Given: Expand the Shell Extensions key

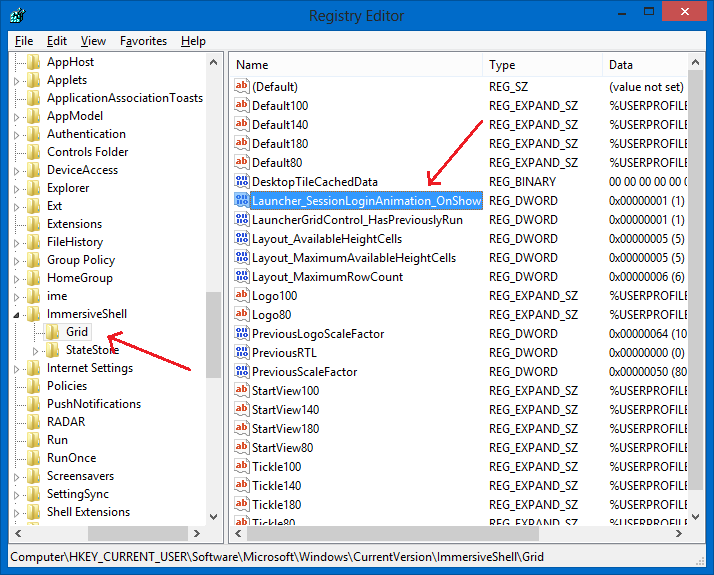Looking at the screenshot, I should [x=16, y=513].
